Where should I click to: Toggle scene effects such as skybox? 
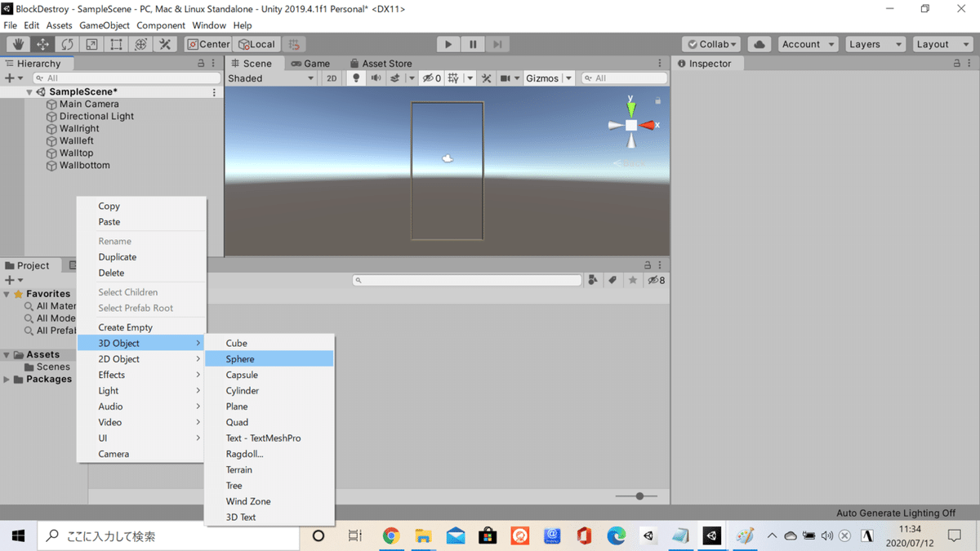tap(395, 78)
